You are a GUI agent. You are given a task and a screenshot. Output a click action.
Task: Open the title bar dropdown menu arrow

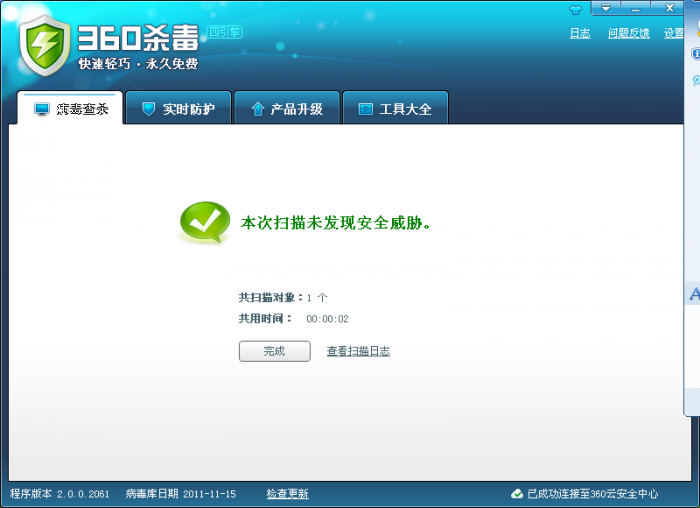[x=606, y=8]
